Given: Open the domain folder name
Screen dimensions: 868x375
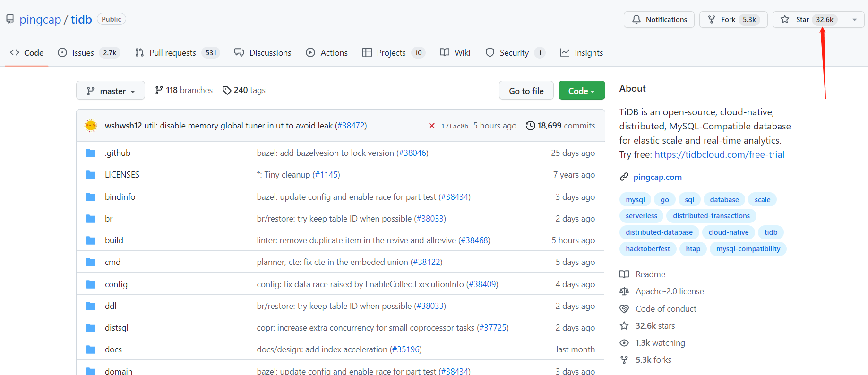Looking at the screenshot, I should (x=119, y=371).
